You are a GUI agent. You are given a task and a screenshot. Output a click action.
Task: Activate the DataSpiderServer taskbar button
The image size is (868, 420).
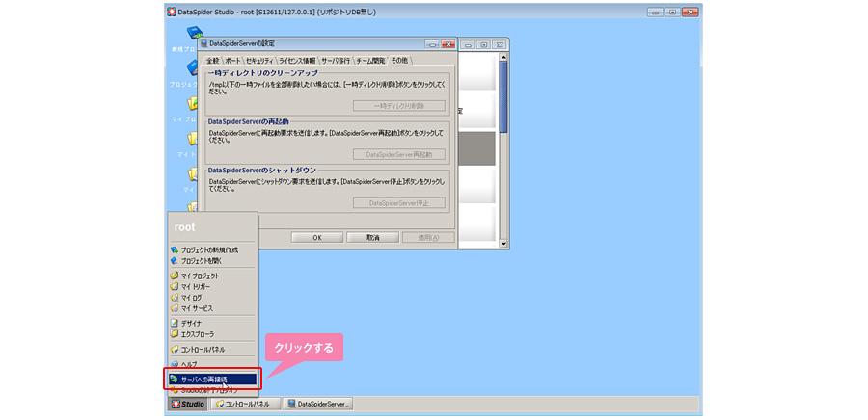(319, 404)
